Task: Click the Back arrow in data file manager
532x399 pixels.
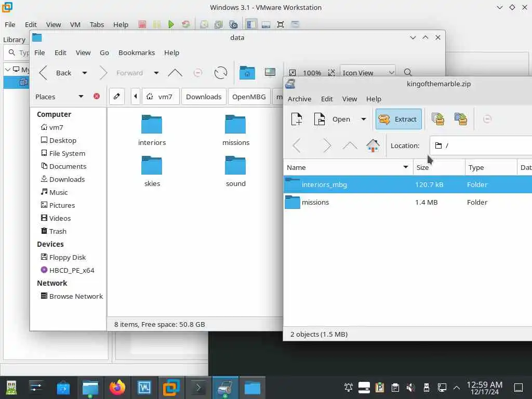Action: coord(43,73)
